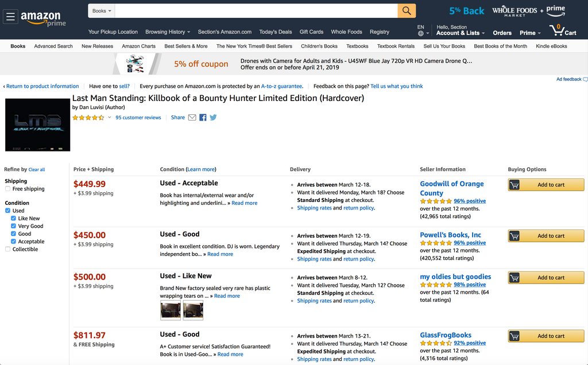Click GlassFrogBooks star rating
The image size is (588, 365).
point(436,343)
